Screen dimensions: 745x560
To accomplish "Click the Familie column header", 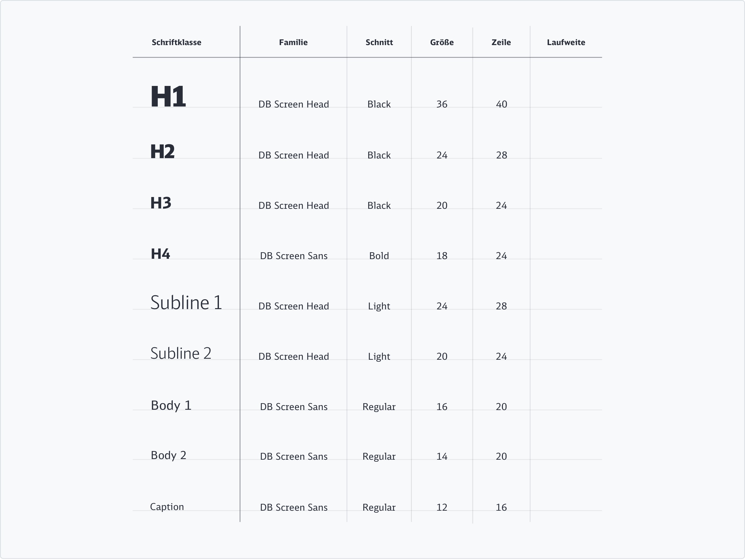I will click(x=293, y=42).
